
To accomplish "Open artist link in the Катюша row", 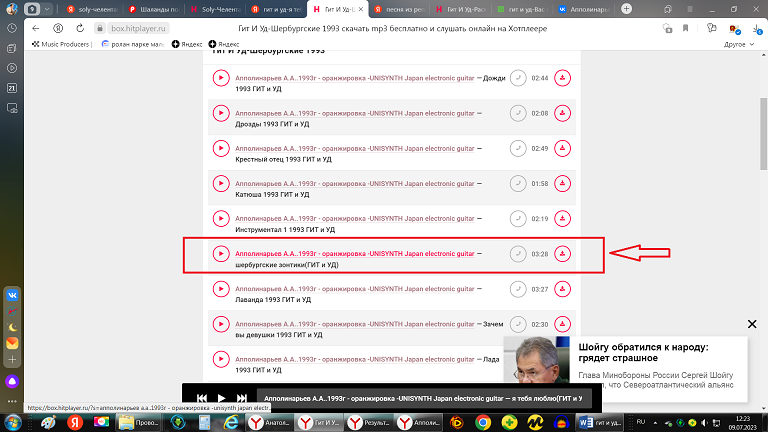I will click(x=355, y=184).
